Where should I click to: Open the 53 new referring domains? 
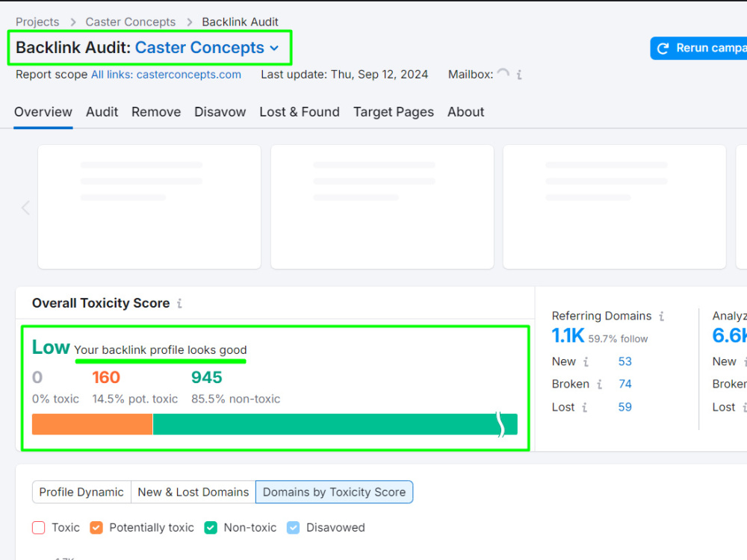pyautogui.click(x=625, y=361)
